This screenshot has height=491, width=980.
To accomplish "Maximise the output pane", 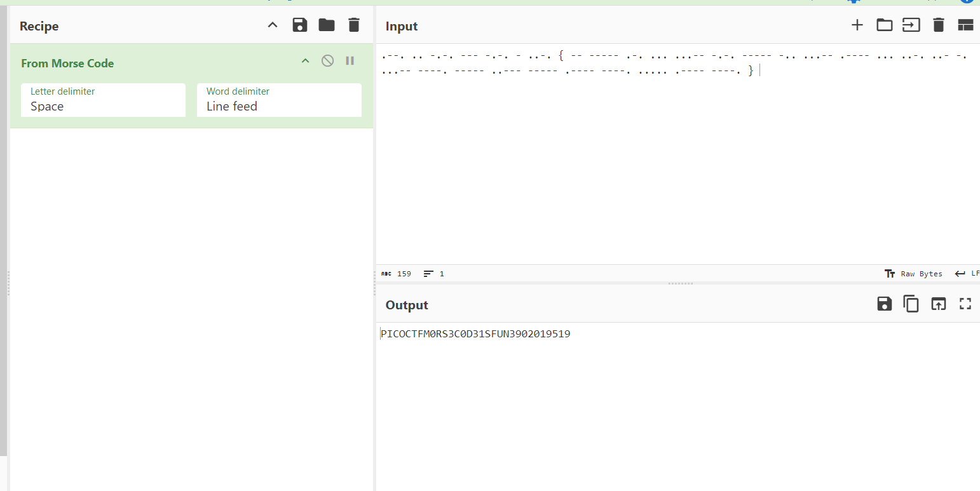I will 965,304.
